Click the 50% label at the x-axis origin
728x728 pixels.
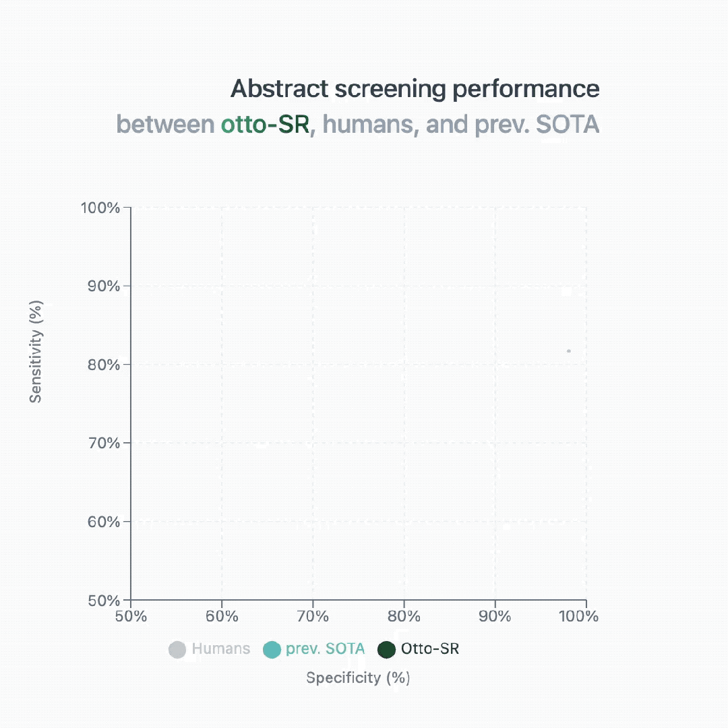[131, 617]
